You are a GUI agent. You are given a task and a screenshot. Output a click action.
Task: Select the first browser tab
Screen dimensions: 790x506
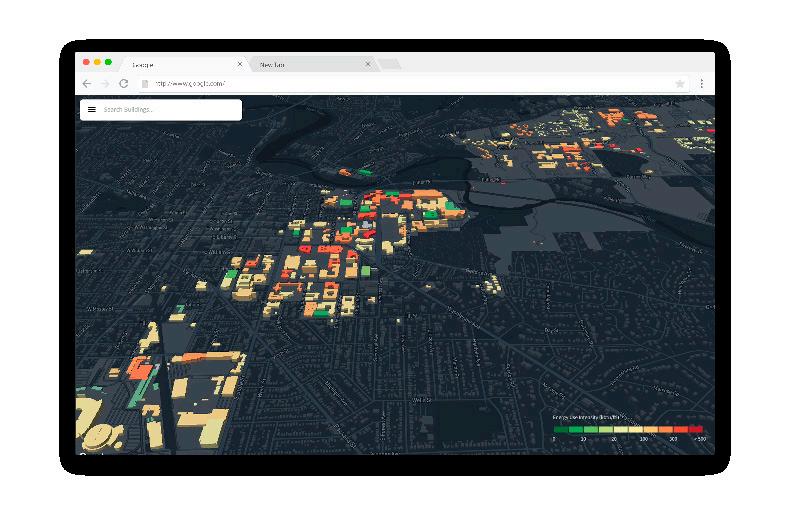pyautogui.click(x=184, y=64)
